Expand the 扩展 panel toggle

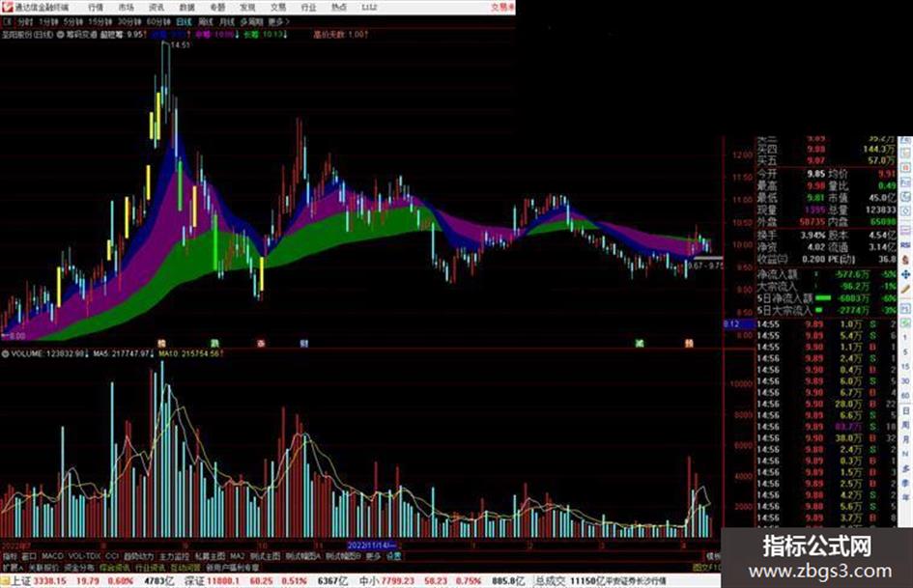(x=13, y=567)
